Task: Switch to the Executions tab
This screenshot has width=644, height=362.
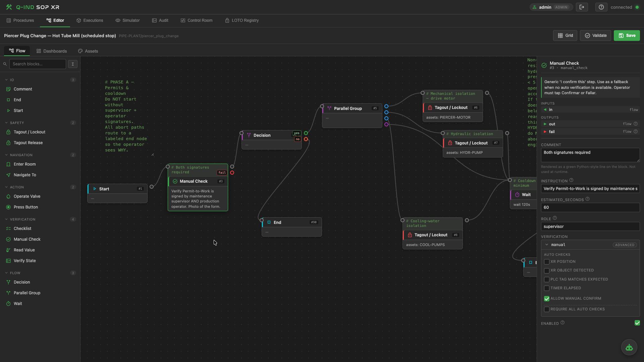Action: point(90,20)
